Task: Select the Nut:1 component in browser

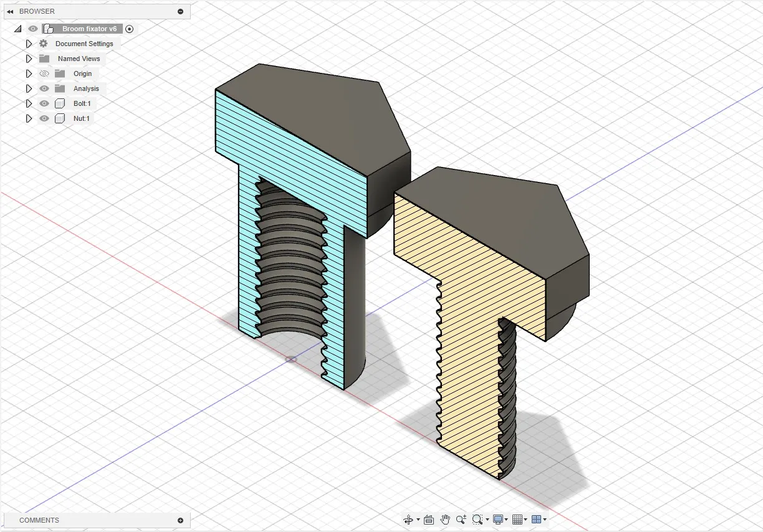Action: pyautogui.click(x=81, y=118)
